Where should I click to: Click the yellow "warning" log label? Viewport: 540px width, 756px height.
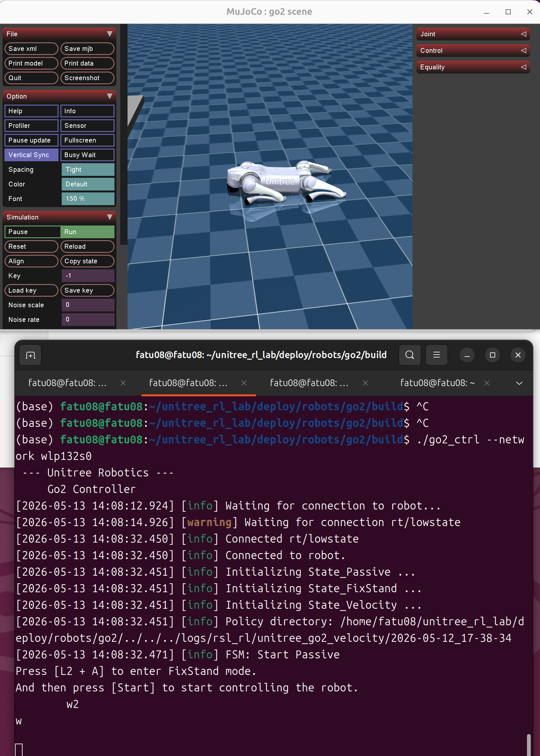pos(209,522)
